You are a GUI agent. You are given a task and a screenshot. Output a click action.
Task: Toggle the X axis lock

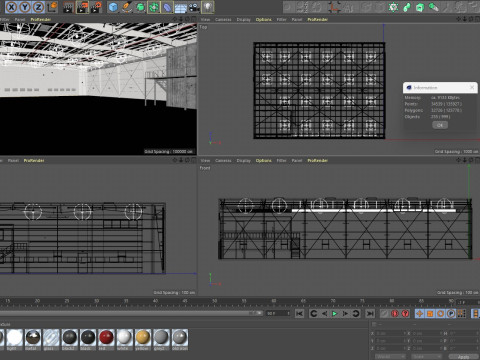[11, 7]
